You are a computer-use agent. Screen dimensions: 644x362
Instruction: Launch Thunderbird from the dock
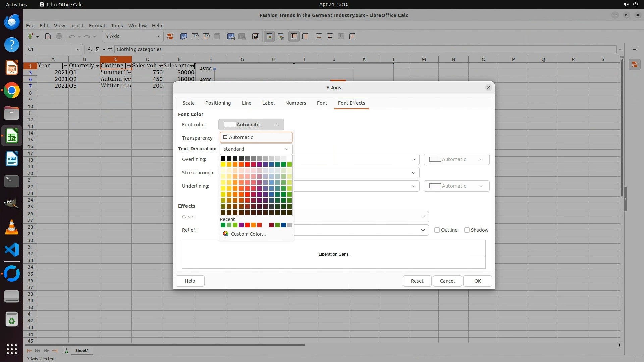click(x=12, y=22)
